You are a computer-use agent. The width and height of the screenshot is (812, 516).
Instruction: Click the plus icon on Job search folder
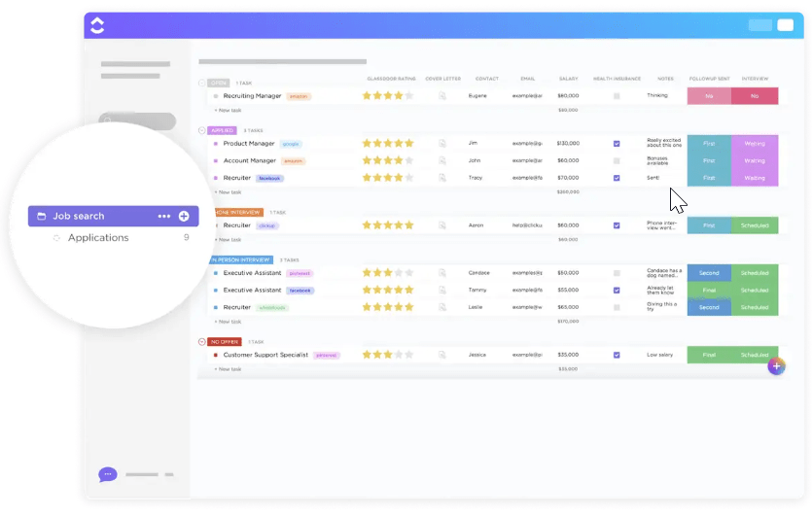coord(184,217)
